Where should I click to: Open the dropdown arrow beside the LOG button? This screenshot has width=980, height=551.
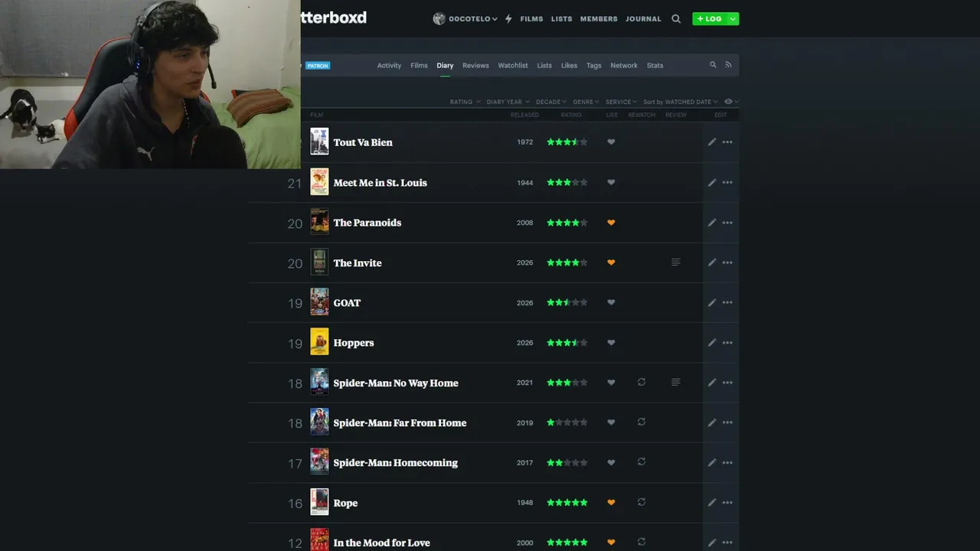(733, 19)
